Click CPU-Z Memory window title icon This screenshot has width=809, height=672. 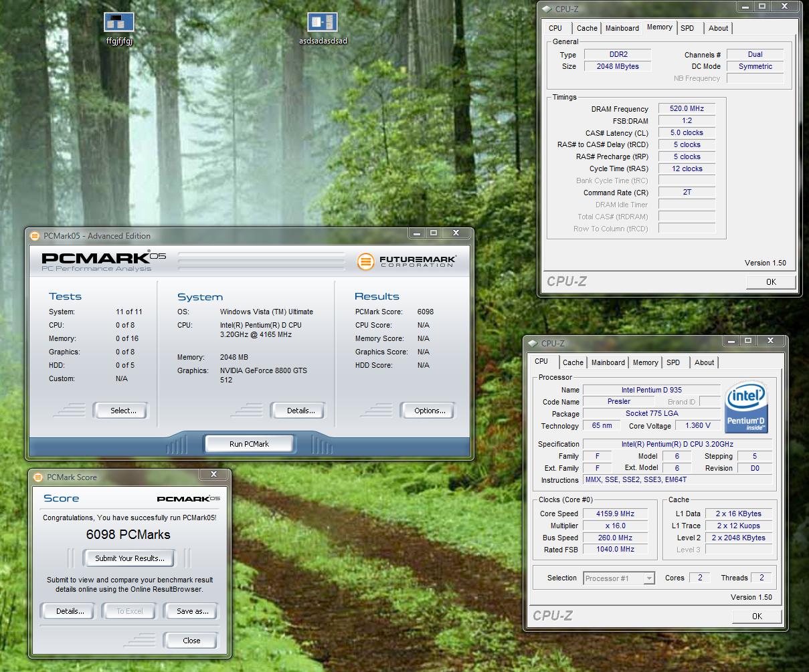[x=546, y=9]
